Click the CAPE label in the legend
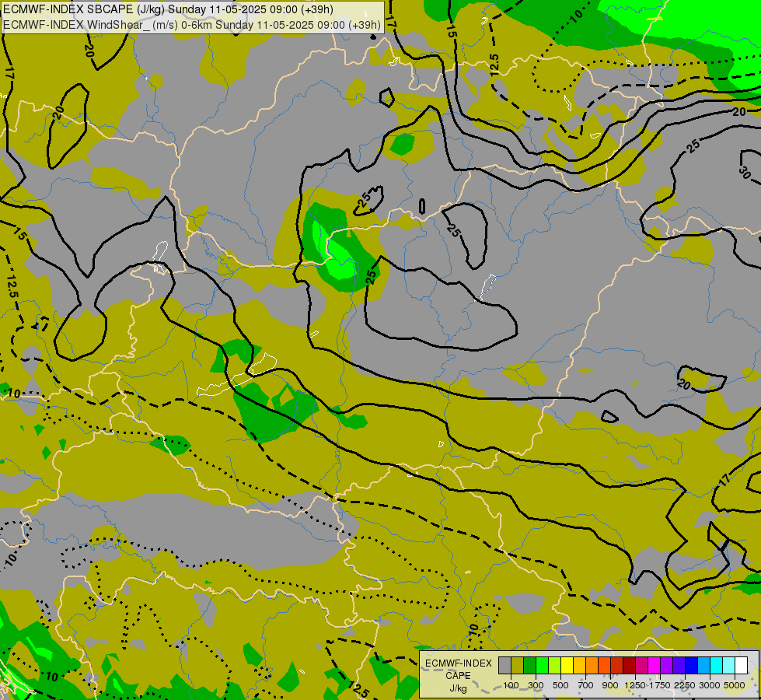Screen dimensions: 761x700 [x=458, y=676]
